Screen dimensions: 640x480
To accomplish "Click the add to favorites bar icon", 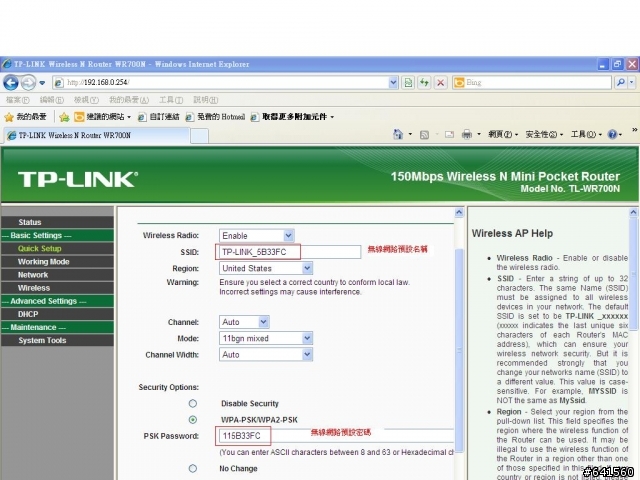I will point(64,118).
